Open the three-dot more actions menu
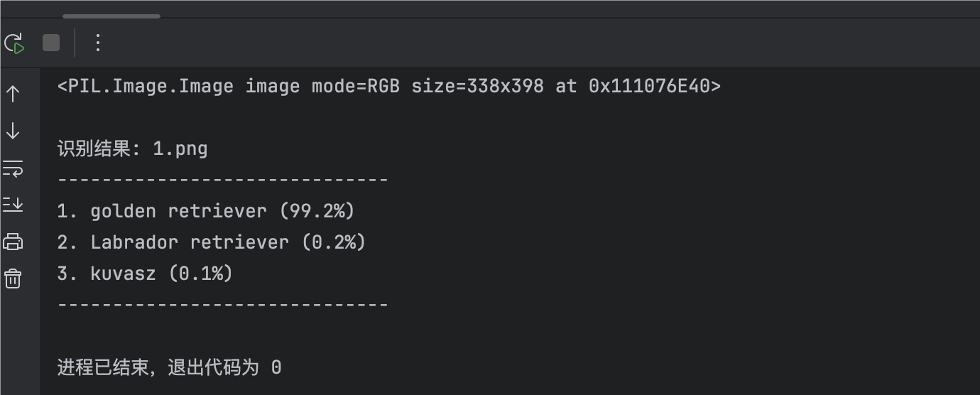The width and height of the screenshot is (980, 395). [98, 43]
